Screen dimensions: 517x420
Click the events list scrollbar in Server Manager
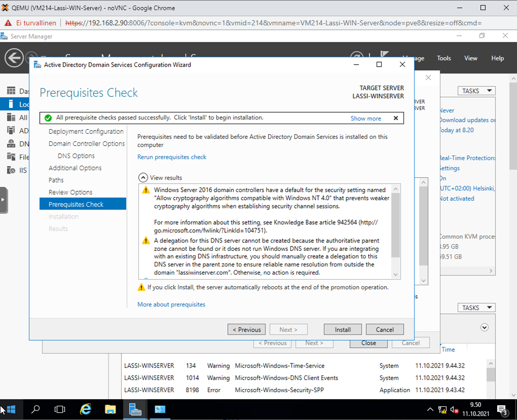[x=491, y=374]
